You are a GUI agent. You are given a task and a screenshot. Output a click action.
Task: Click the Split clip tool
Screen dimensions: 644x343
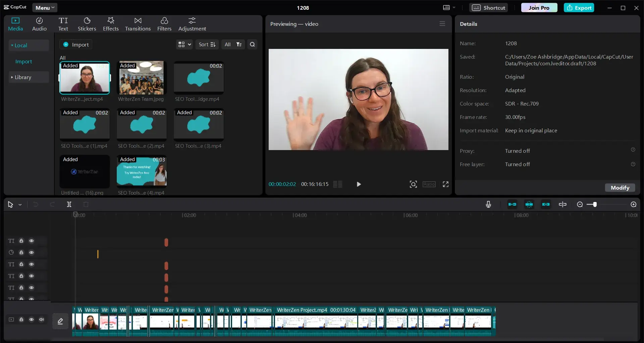pyautogui.click(x=69, y=204)
